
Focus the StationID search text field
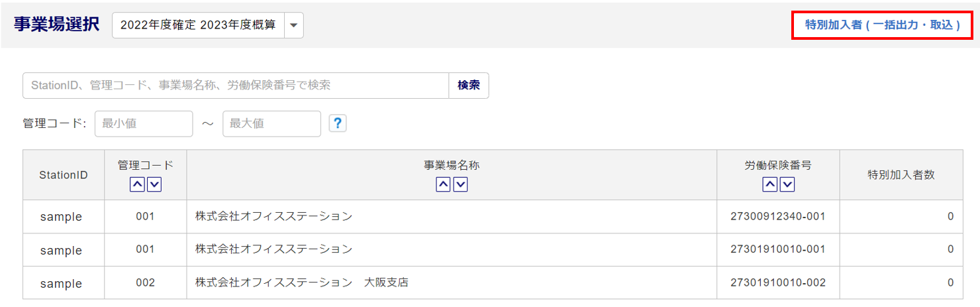point(236,86)
